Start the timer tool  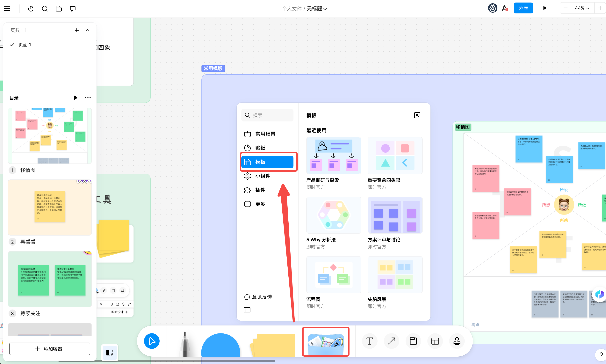31,9
